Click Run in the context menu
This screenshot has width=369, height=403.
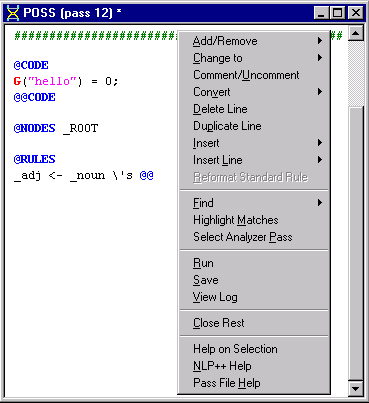tap(254, 263)
